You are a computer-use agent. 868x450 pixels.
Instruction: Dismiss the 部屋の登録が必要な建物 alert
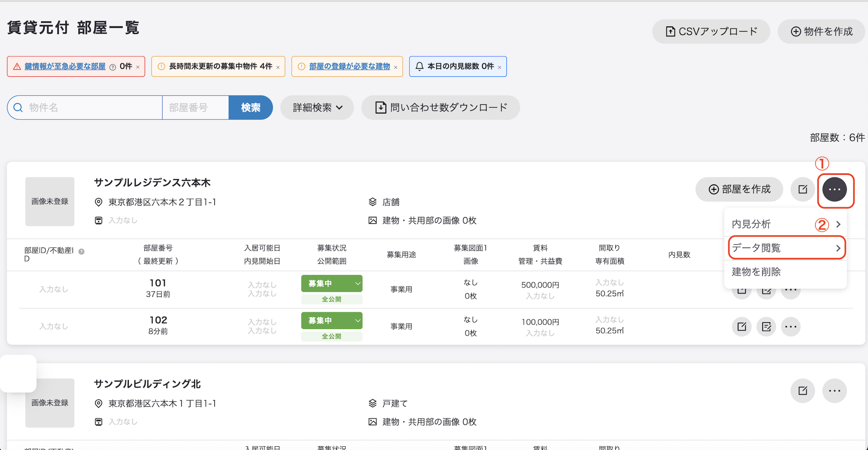(396, 67)
